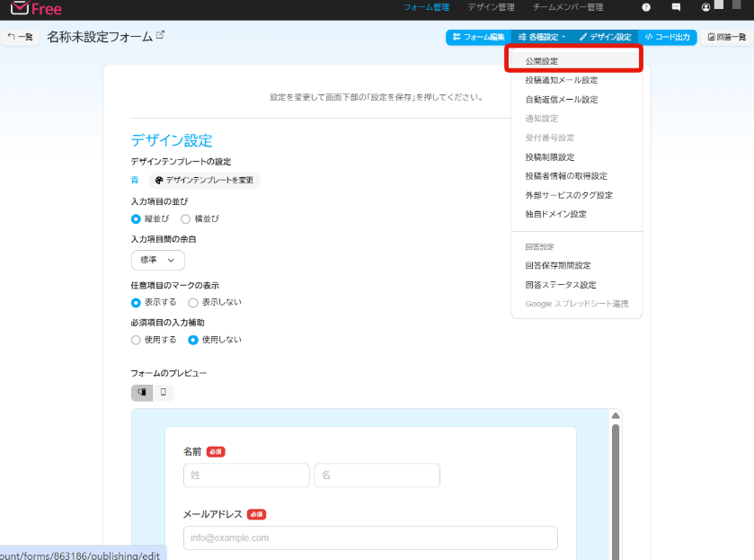Image resolution: width=754 pixels, height=560 pixels.
Task: Select the 横並び layout radio button
Action: (186, 218)
